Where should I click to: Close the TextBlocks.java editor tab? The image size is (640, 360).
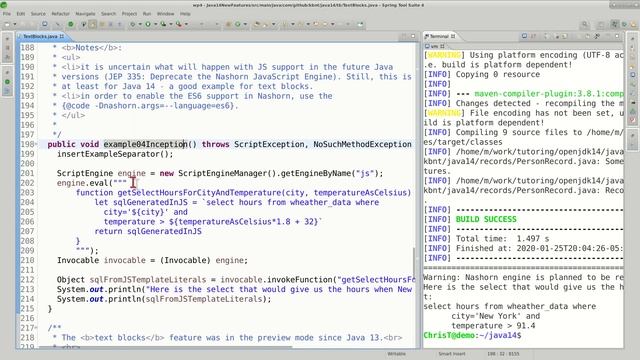[62, 36]
